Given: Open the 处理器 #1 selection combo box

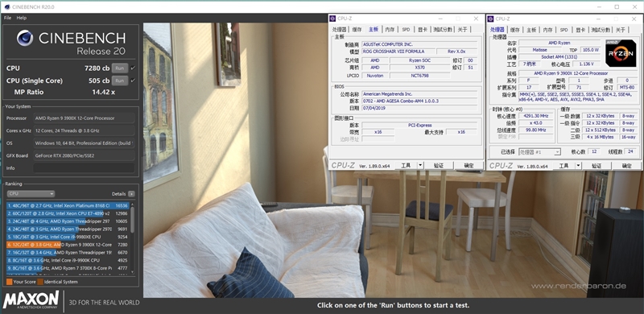Looking at the screenshot, I should point(539,152).
